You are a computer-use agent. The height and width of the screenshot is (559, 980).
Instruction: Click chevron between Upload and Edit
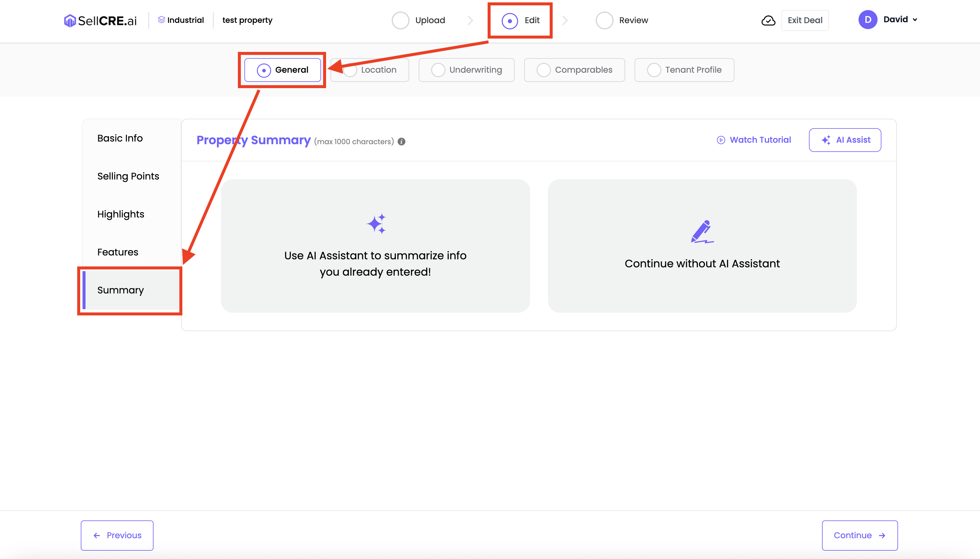470,20
